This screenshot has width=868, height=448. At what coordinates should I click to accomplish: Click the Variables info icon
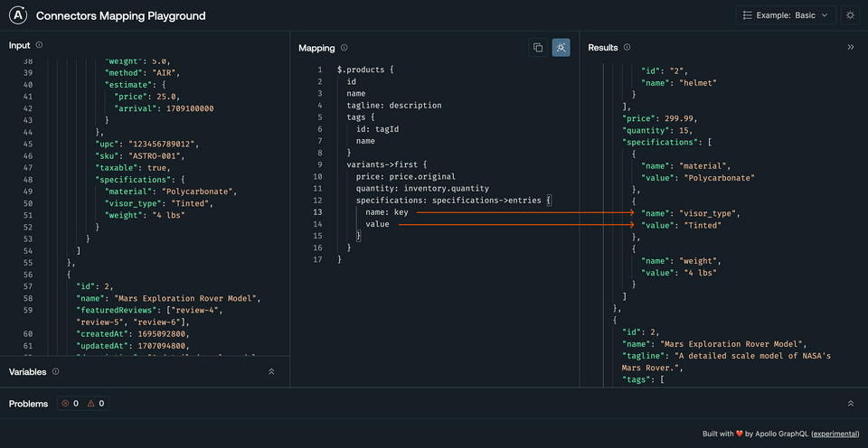coord(55,371)
